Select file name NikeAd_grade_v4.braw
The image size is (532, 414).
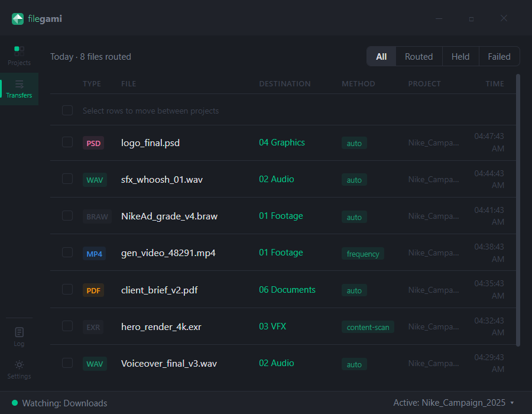[169, 216]
